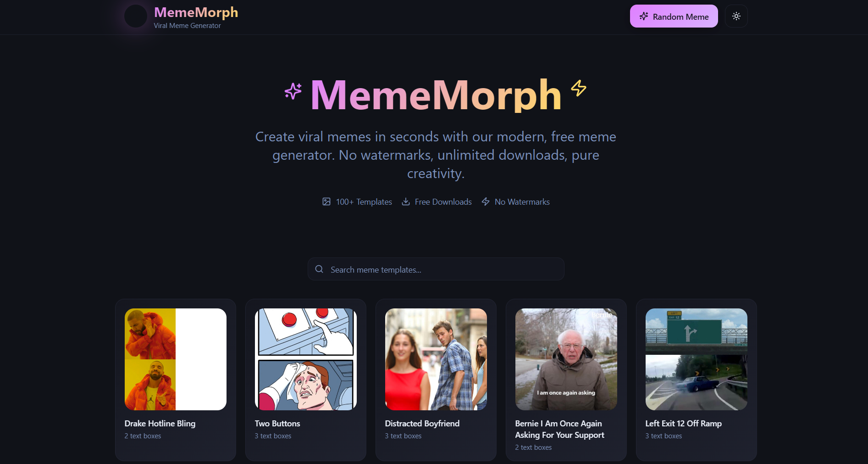Click the Random Meme button
The image size is (868, 464).
(x=673, y=17)
